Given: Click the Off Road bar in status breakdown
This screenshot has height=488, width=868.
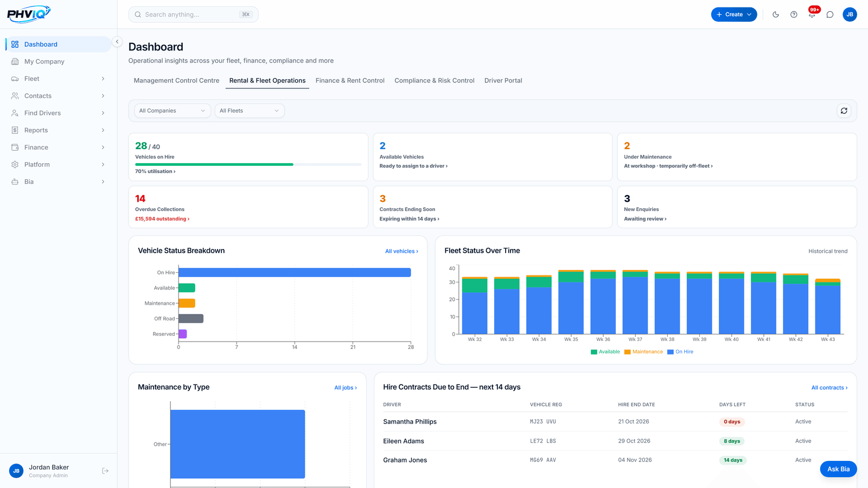Looking at the screenshot, I should [191, 319].
